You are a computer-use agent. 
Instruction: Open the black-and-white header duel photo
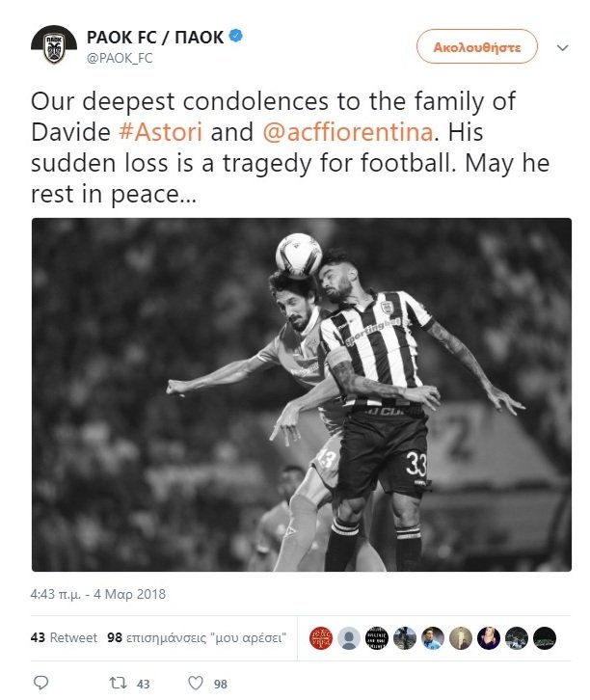click(301, 394)
